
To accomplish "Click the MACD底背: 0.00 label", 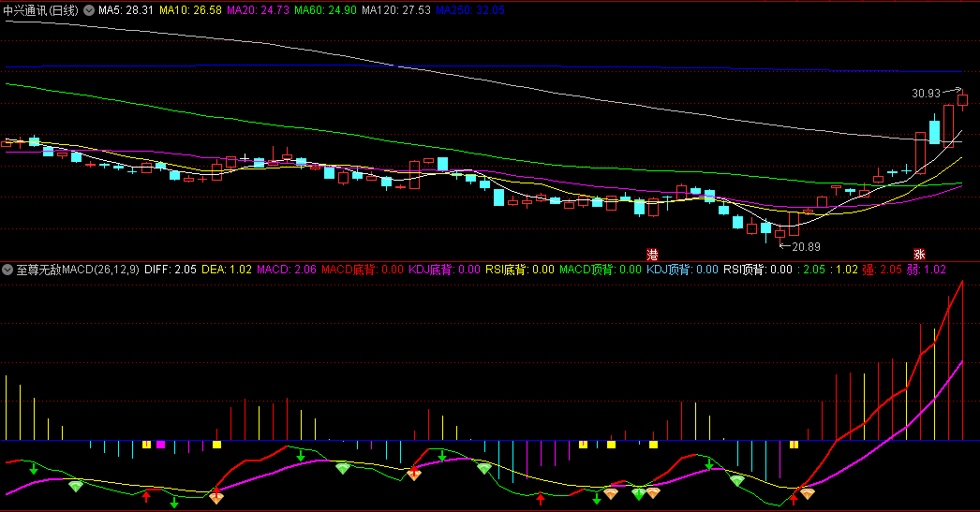I will click(363, 270).
